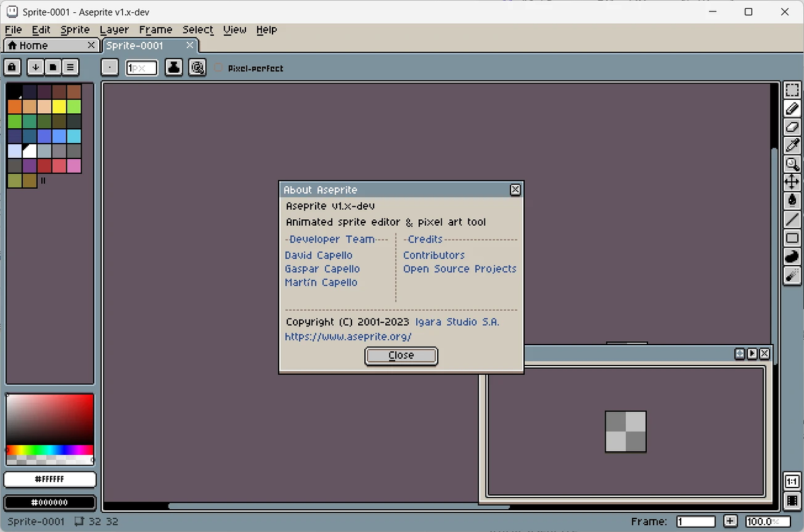Toggle the timeline film-strip icon
Screen dimensions: 804x532
[x=792, y=501]
